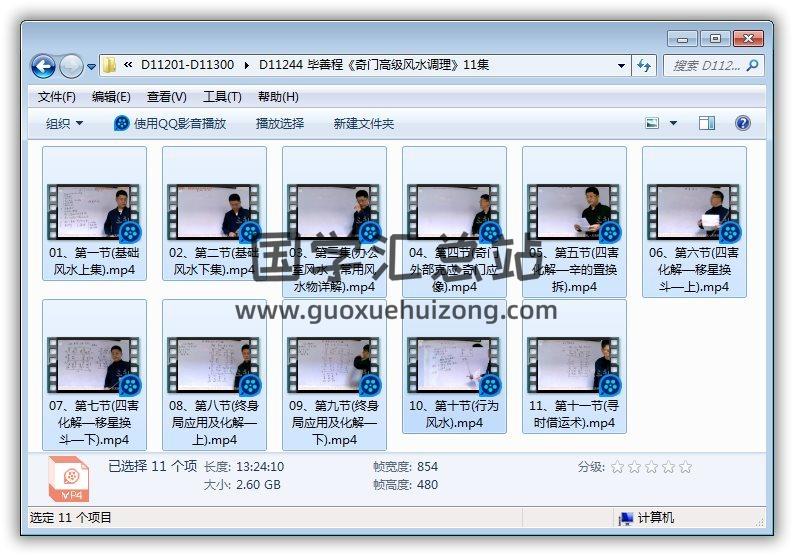Open the 文件(F) menu
This screenshot has width=794, height=556.
57,97
